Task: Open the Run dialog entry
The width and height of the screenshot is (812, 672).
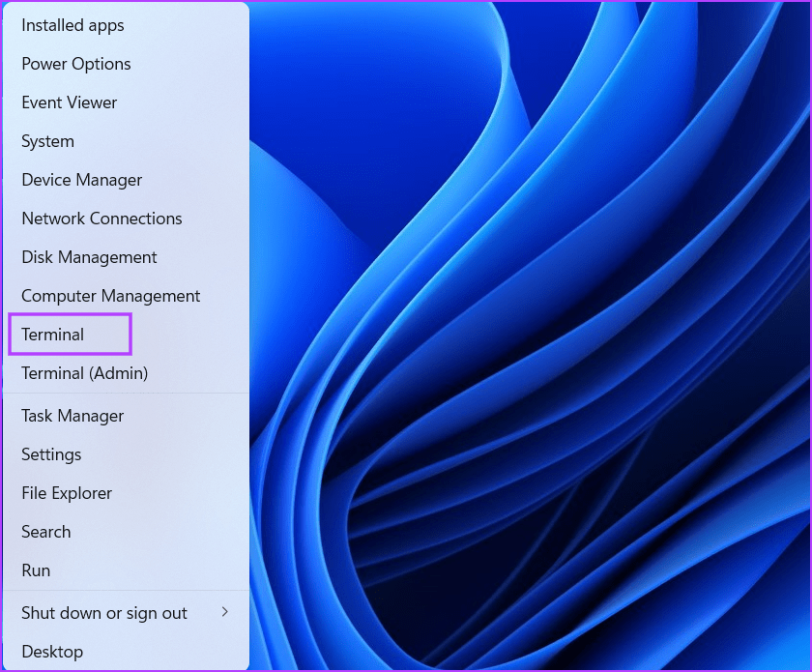Action: [x=36, y=570]
